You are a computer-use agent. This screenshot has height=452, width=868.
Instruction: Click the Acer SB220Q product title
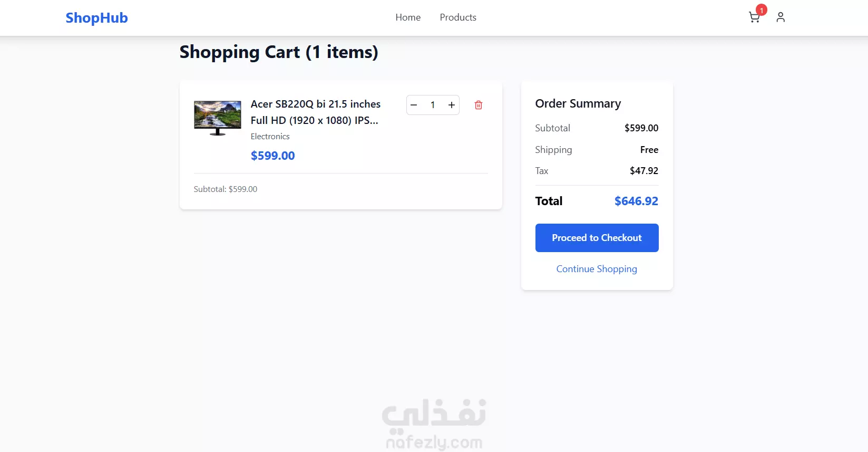click(x=315, y=112)
